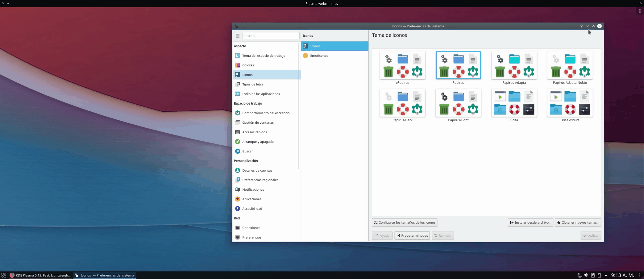Open the hamburger menu above the search field
This screenshot has width=644, height=279.
pos(237,35)
